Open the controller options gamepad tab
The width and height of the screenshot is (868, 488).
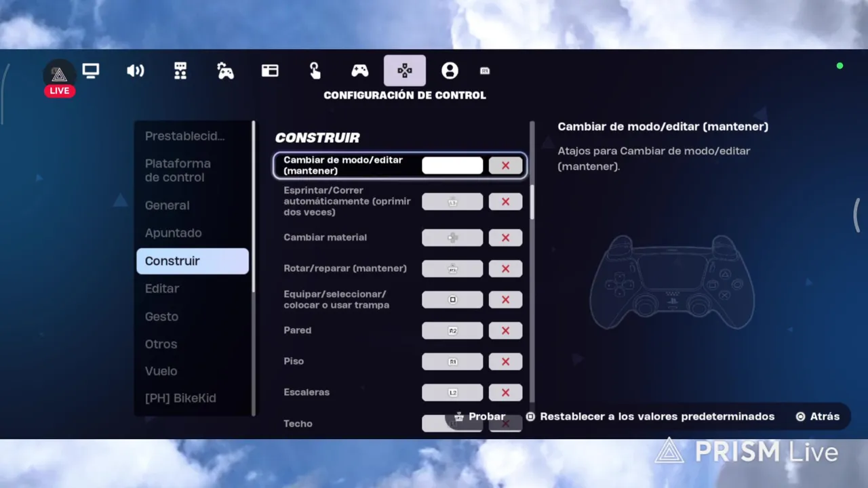click(359, 70)
